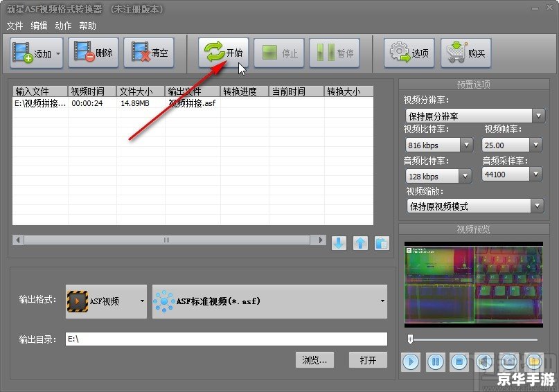Viewport: 559px width, 392px height.
Task: Open the ASF视频 output format dropdown
Action: point(106,301)
